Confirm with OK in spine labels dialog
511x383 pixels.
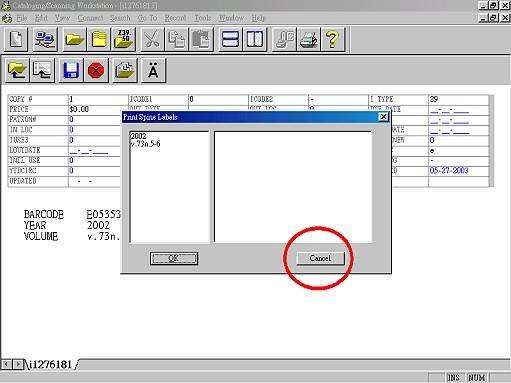174,258
